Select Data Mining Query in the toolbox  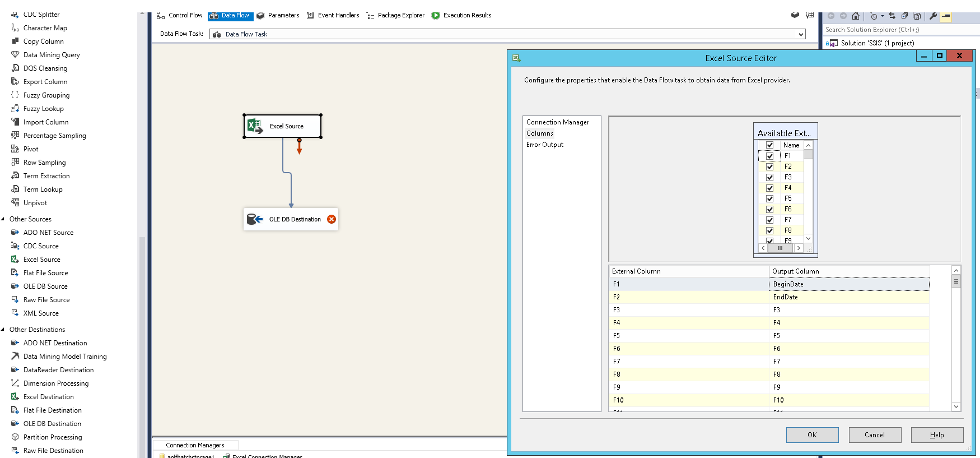click(x=52, y=55)
